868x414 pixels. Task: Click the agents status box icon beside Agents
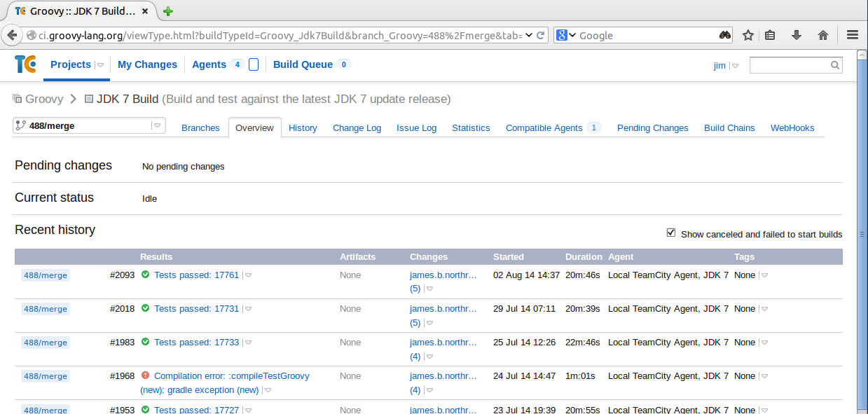pos(254,64)
